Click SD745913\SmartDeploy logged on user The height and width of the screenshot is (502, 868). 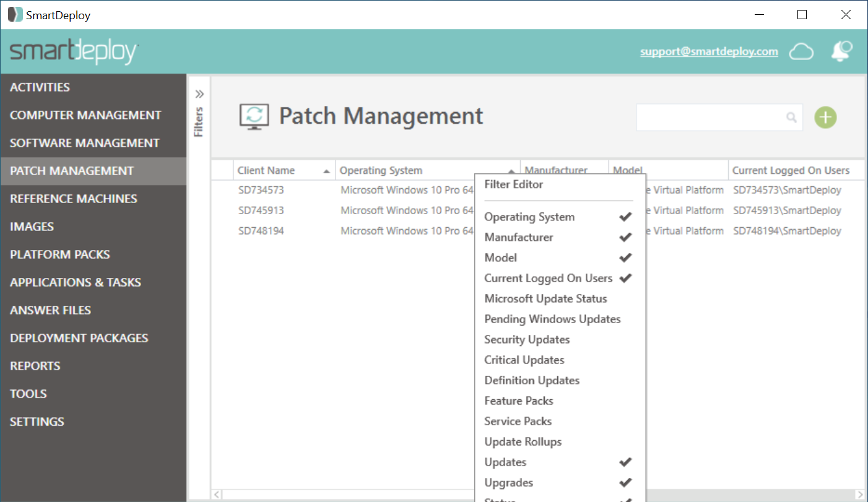point(787,210)
